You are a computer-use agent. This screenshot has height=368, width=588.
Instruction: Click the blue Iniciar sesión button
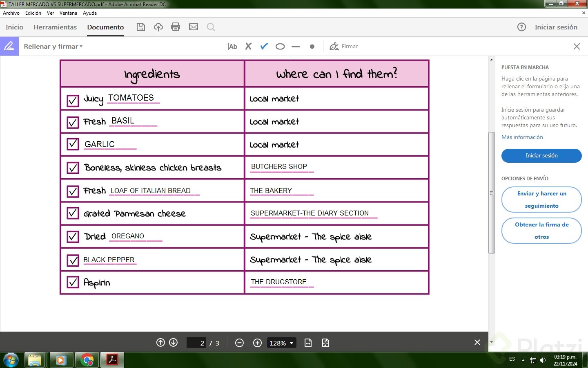point(541,156)
